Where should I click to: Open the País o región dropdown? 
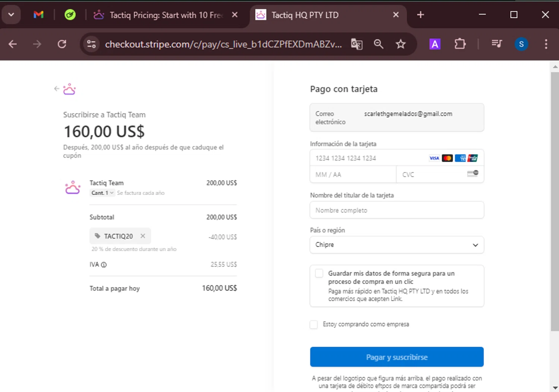pos(397,245)
